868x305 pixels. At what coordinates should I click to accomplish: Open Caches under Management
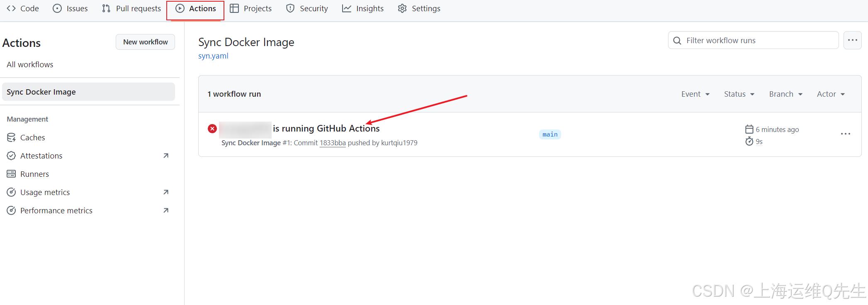coord(32,137)
